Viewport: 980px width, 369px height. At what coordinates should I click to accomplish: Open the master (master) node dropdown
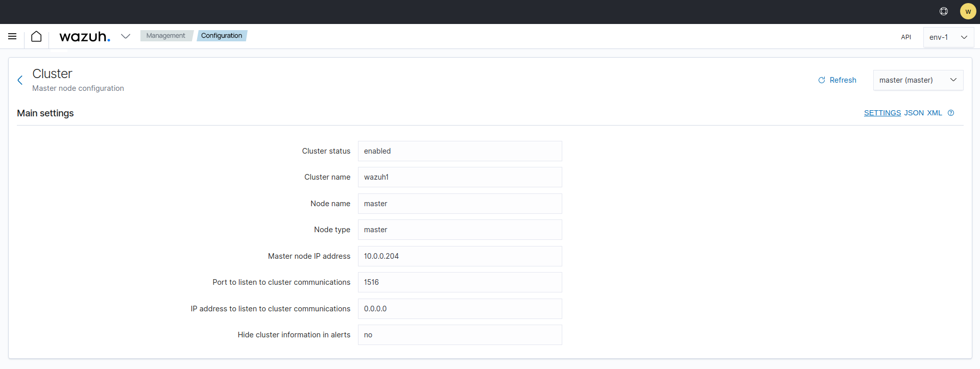pos(918,80)
